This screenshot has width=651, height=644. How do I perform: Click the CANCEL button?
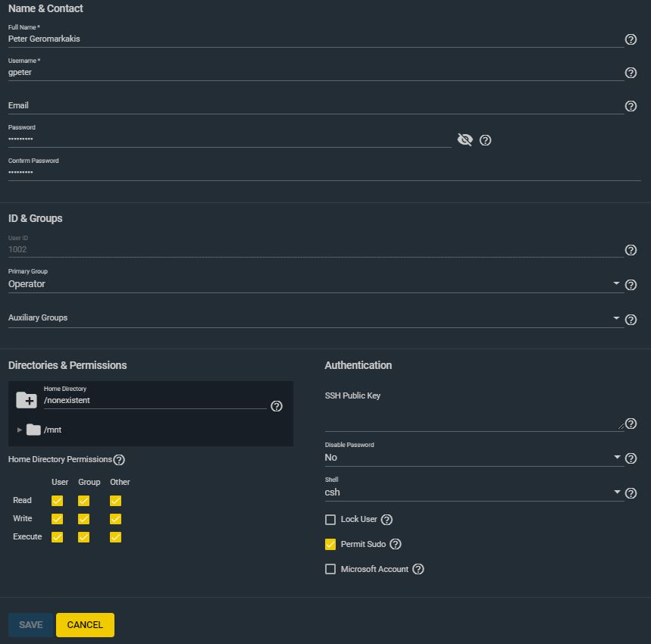point(85,625)
